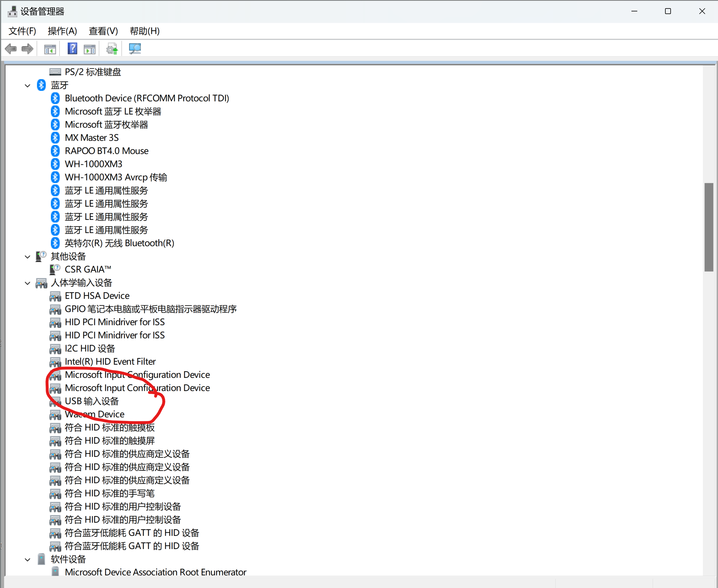Open the 文件(F) menu
This screenshot has height=588, width=718.
pyautogui.click(x=22, y=31)
